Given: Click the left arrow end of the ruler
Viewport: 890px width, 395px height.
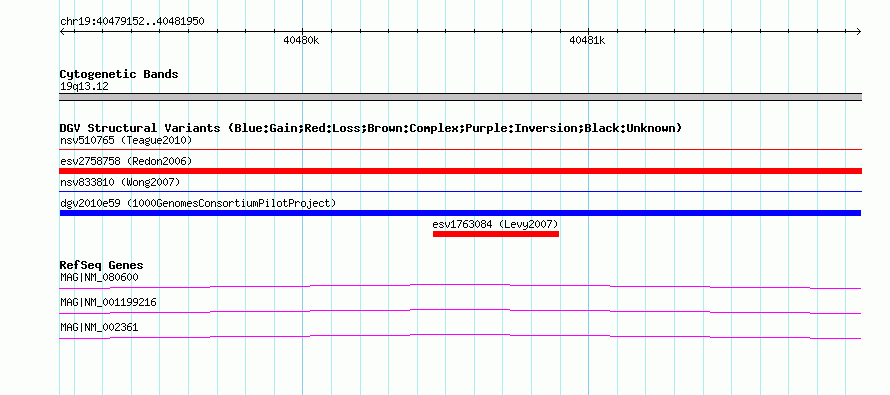Looking at the screenshot, I should click(x=63, y=32).
